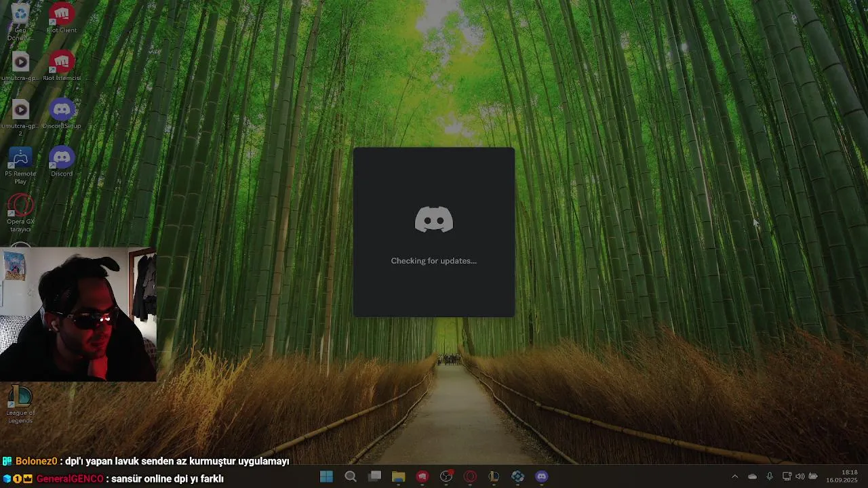Select the umutcra-gp 2 video file

[x=20, y=118]
